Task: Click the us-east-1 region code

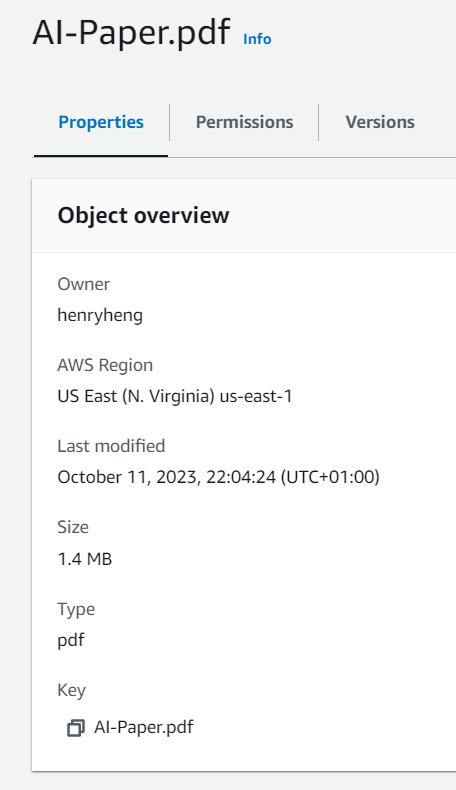Action: click(x=256, y=397)
